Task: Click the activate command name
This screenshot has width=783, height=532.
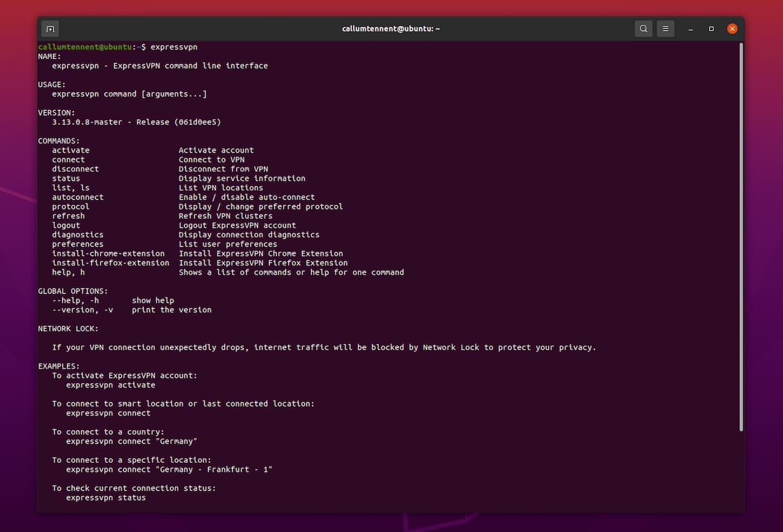Action: coord(70,150)
